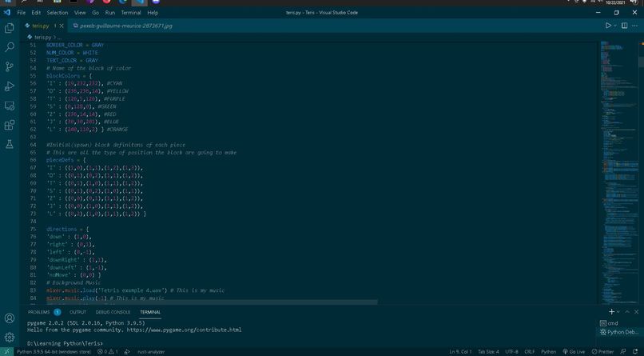The height and width of the screenshot is (356, 644).
Task: Open the Run and Debug view
Action: click(x=9, y=86)
